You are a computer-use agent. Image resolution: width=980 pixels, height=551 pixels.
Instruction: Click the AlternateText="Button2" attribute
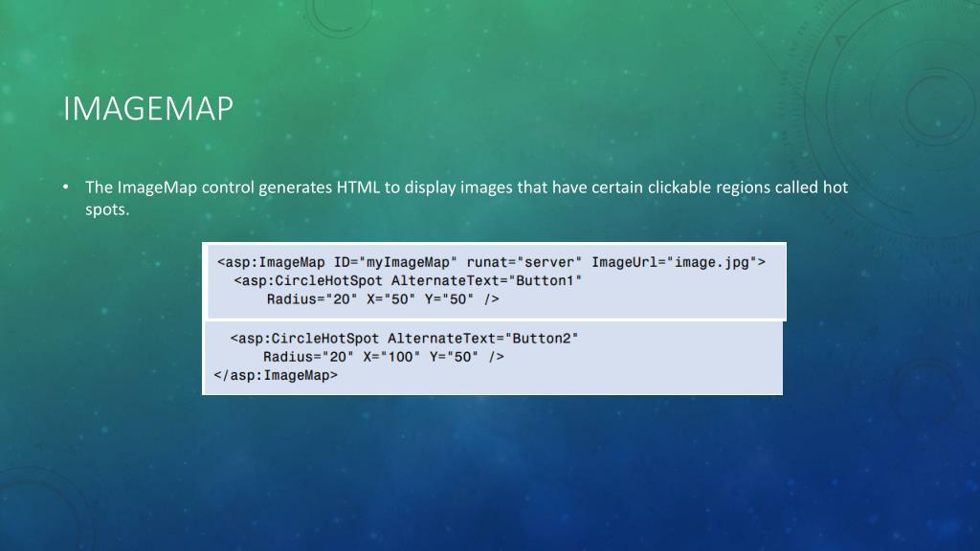[482, 339]
